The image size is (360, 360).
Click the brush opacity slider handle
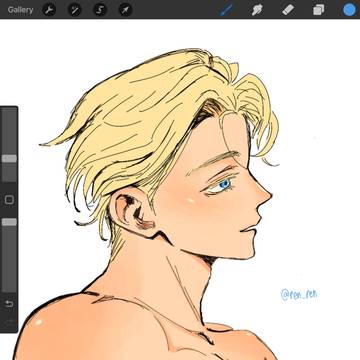point(9,222)
